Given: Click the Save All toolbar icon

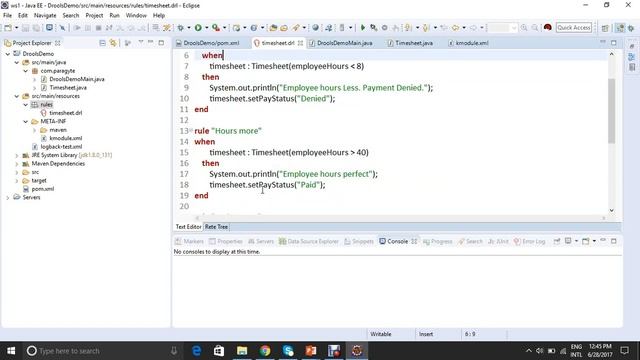Looking at the screenshot, I should [x=36, y=28].
